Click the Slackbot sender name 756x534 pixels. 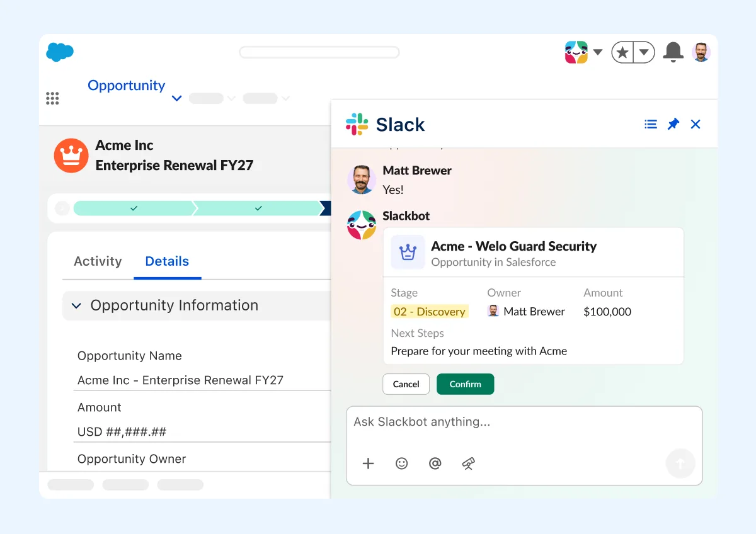(406, 216)
